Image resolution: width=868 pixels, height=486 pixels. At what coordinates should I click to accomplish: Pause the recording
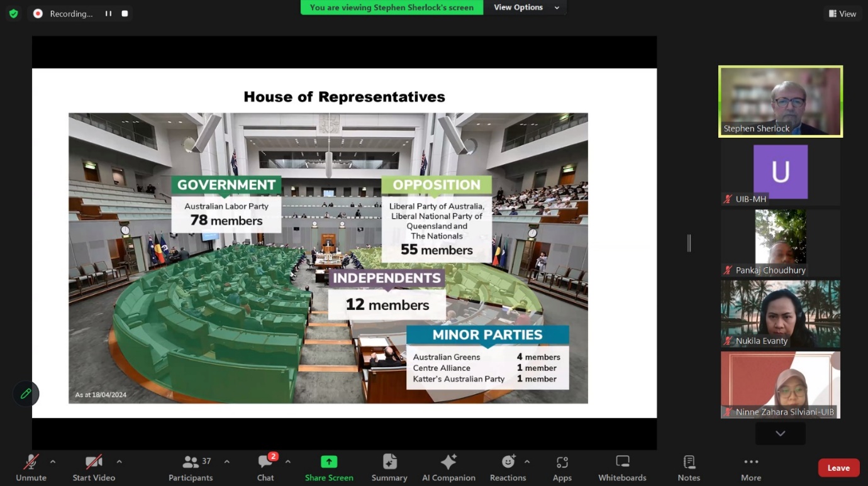point(108,13)
